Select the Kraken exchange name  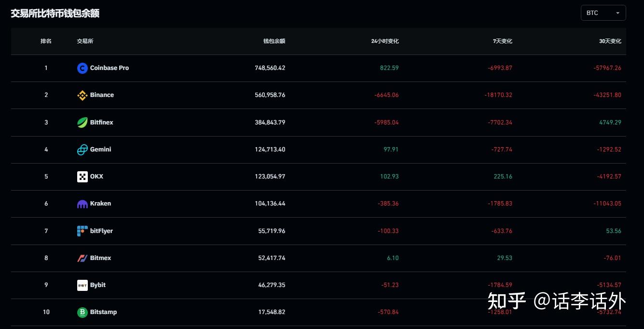(x=100, y=204)
